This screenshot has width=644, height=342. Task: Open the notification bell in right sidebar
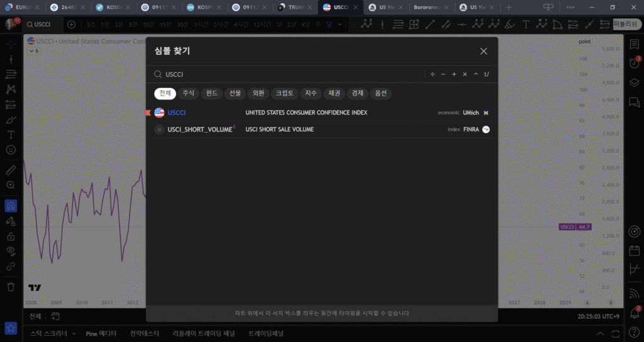pos(635,313)
